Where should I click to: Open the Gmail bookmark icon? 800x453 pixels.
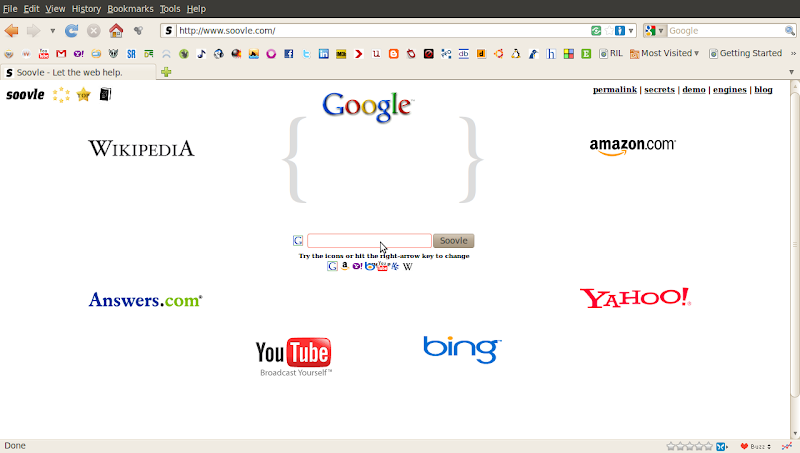61,53
